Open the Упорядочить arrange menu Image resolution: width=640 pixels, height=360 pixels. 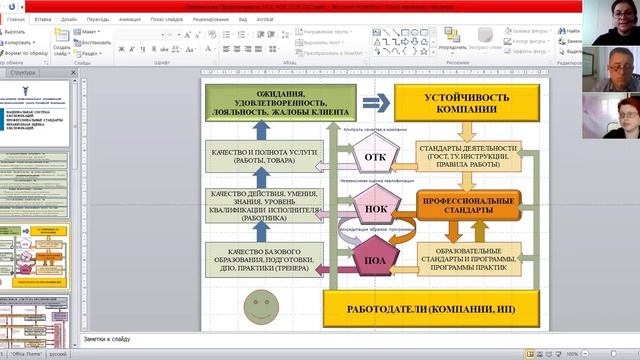452,39
